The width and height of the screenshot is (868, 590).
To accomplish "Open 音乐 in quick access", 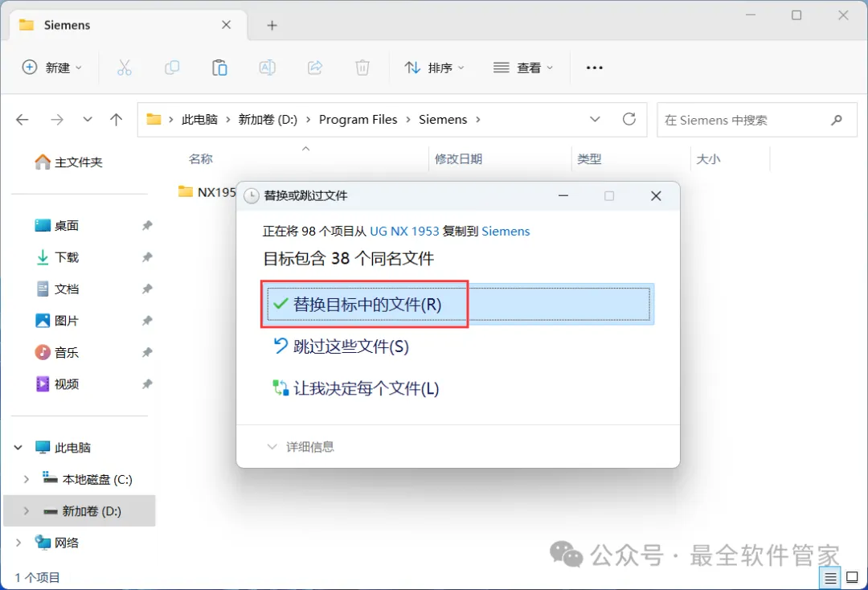I will (57, 353).
